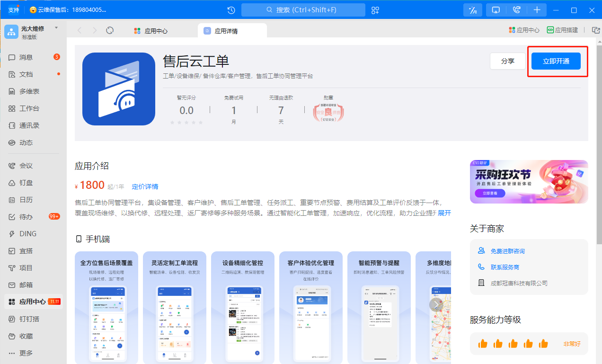Open DING in the sidebar
602x364 pixels.
[x=33, y=234]
